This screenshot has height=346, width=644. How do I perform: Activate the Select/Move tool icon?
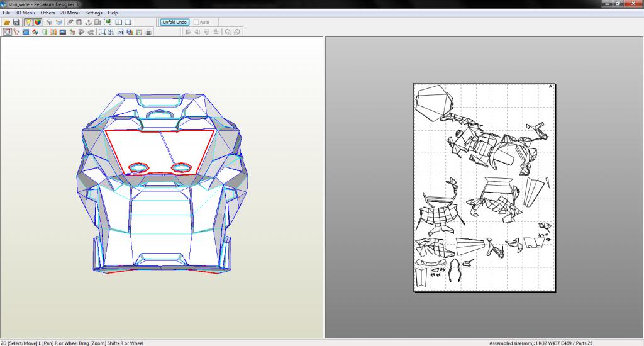click(x=7, y=31)
